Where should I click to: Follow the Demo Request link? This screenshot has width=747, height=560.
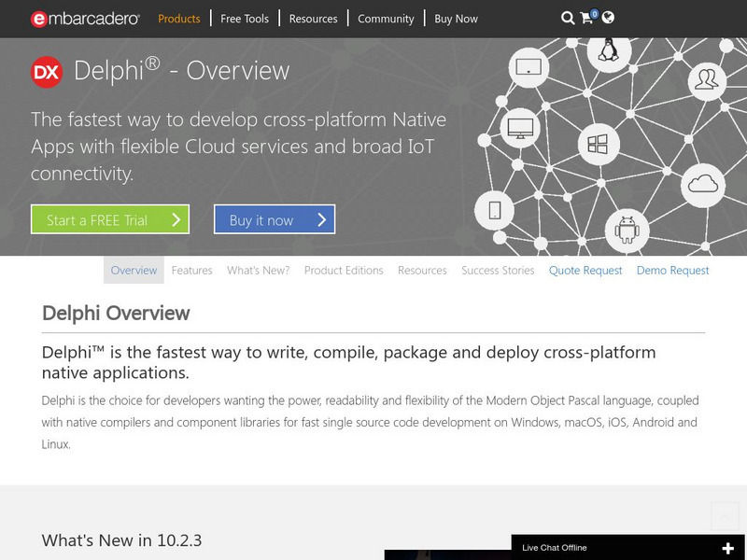[672, 270]
